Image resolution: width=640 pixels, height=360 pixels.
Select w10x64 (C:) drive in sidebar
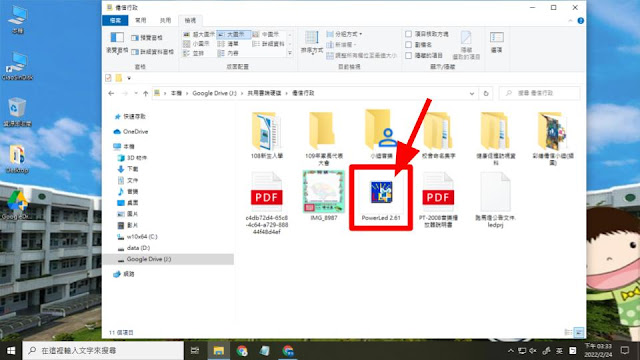[x=137, y=236]
